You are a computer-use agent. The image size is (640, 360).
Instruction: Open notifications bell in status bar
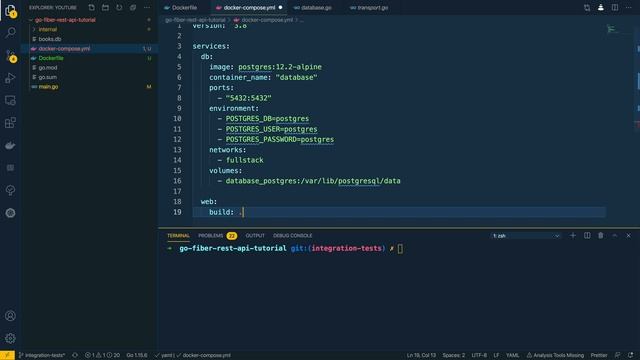coord(631,355)
